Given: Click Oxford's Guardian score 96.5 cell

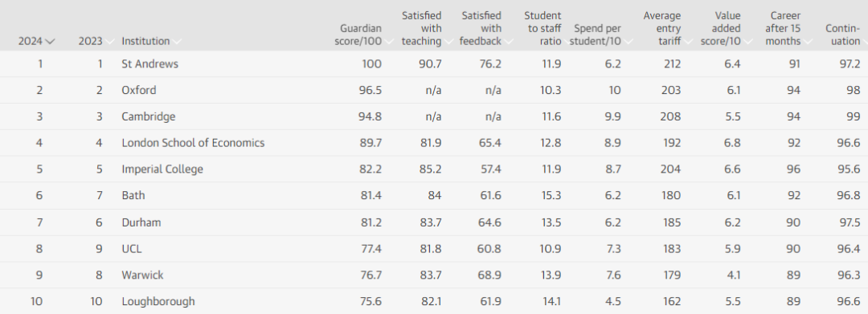Looking at the screenshot, I should coord(371,90).
